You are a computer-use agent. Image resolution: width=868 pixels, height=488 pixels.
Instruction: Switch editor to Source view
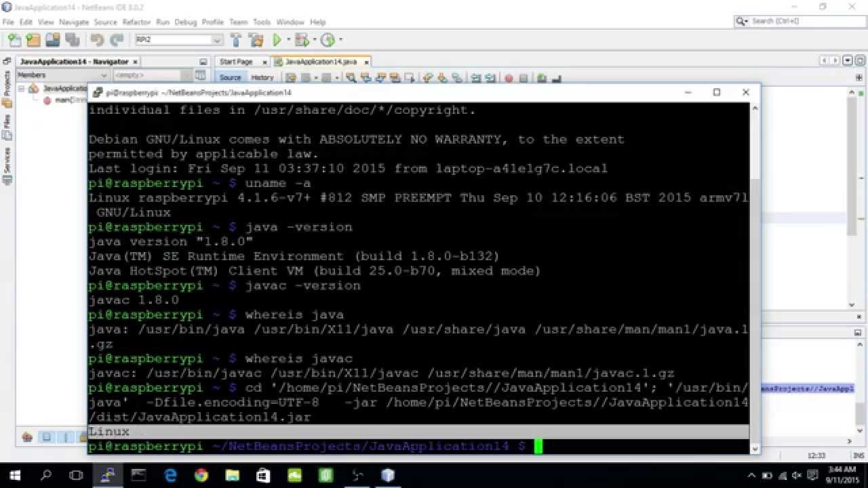(x=230, y=78)
